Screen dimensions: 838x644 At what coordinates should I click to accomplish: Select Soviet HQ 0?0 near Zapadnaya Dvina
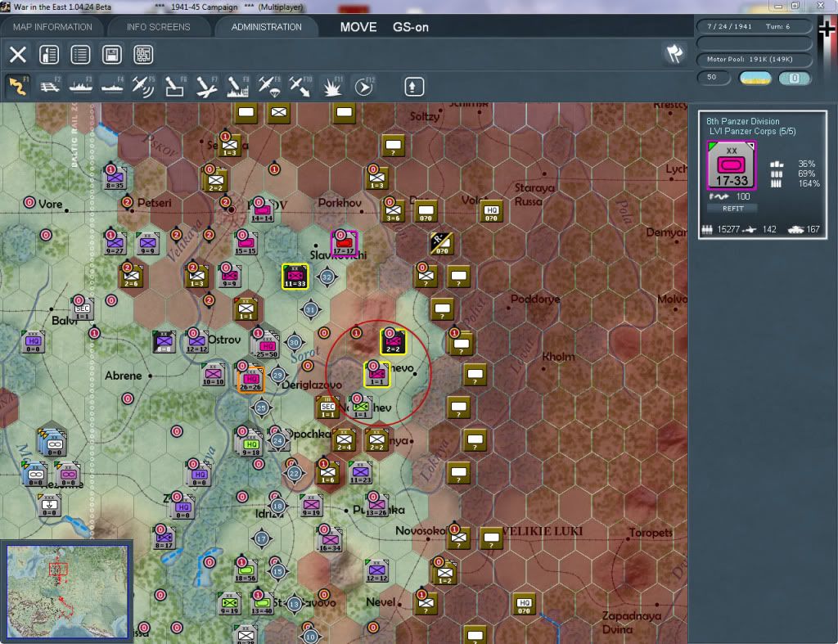[524, 605]
